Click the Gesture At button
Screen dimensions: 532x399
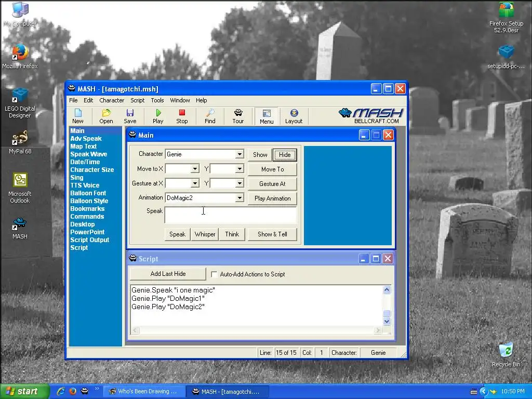pyautogui.click(x=272, y=184)
